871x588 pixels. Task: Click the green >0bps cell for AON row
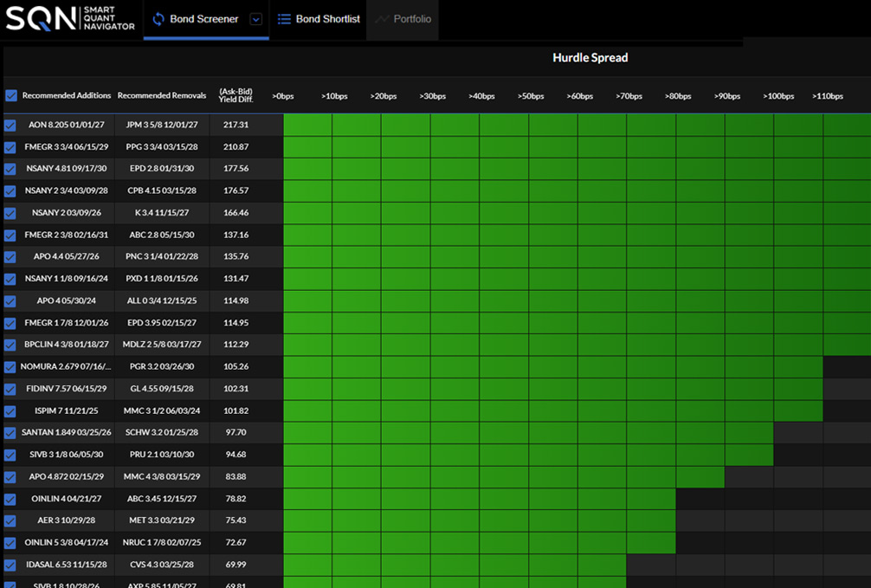pyautogui.click(x=307, y=126)
